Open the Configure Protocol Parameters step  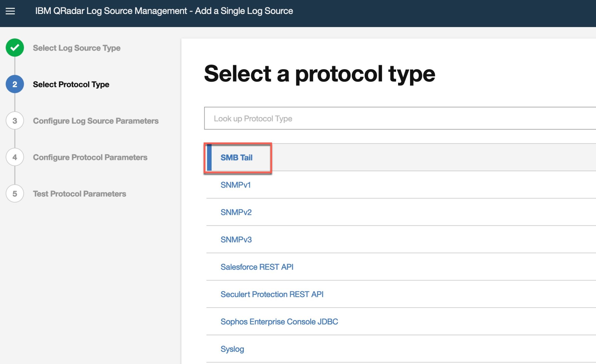tap(90, 157)
